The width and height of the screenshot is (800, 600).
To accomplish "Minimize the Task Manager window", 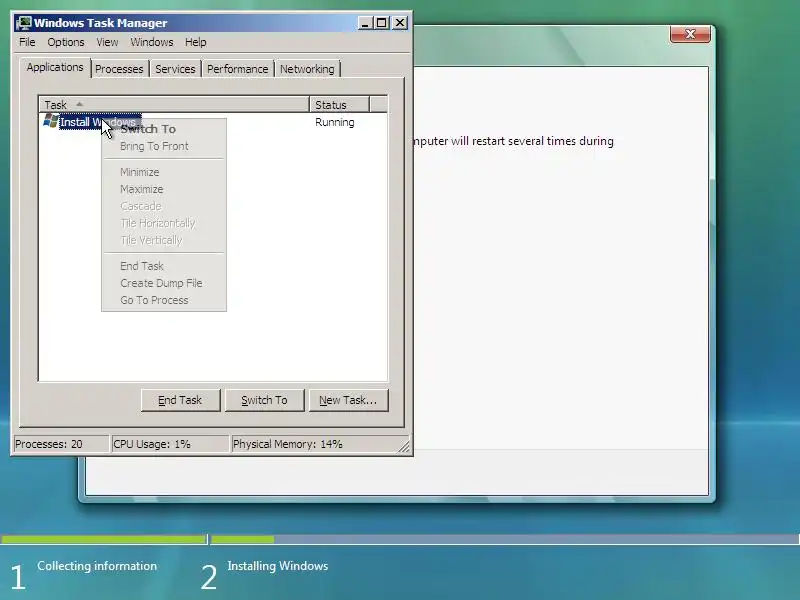I will click(x=365, y=23).
